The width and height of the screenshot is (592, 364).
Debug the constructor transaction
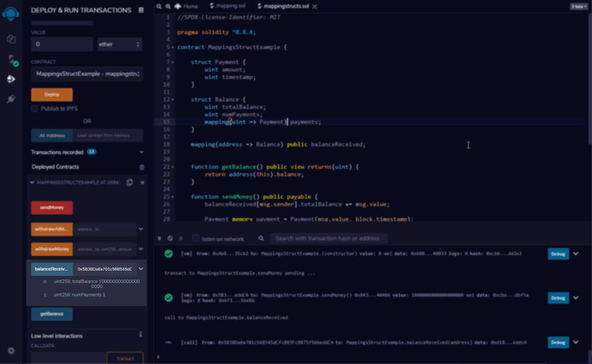click(558, 253)
